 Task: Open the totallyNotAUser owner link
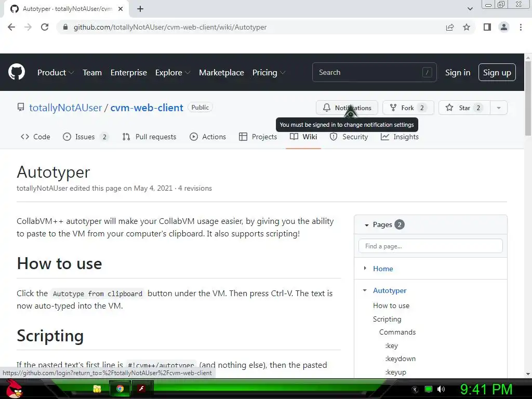point(65,108)
